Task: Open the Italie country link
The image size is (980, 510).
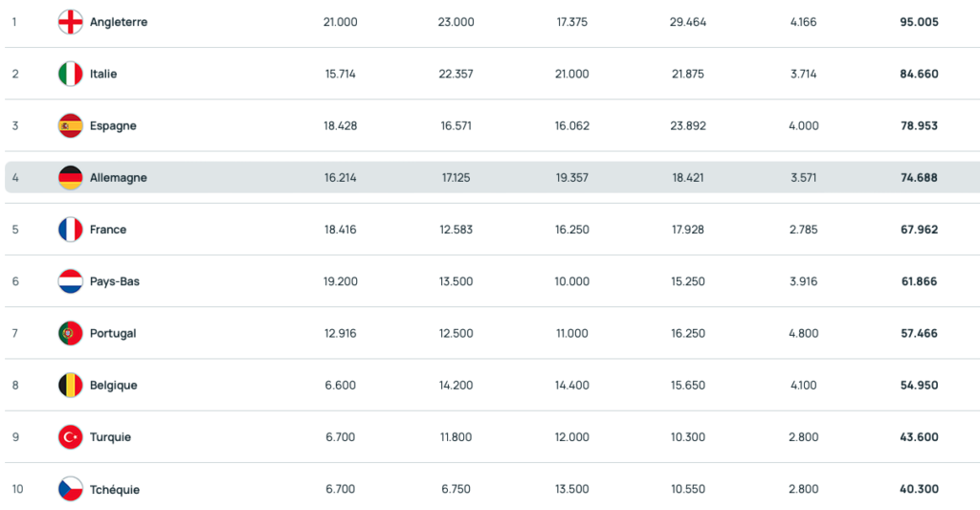Action: point(103,74)
